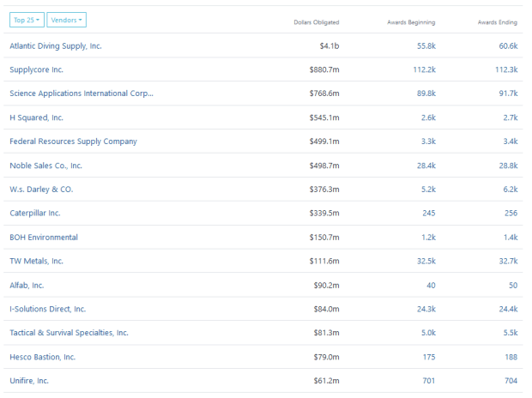Open Federal Resources Supply Company link
Image resolution: width=532 pixels, height=398 pixels.
(x=73, y=142)
